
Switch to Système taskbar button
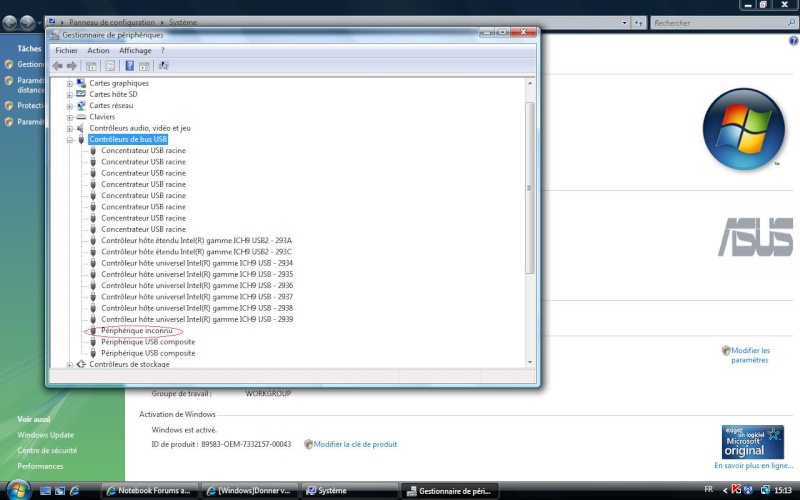[x=348, y=491]
